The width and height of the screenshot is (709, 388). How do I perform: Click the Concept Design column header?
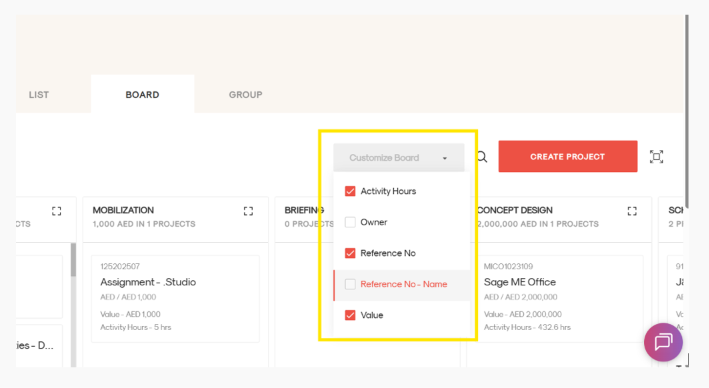click(x=515, y=210)
